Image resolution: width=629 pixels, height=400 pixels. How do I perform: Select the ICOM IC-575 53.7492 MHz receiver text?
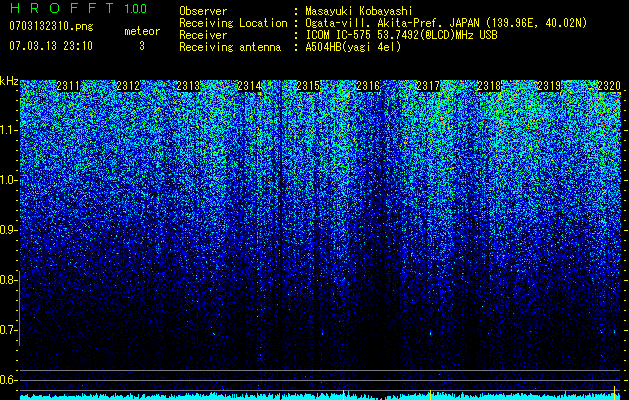402,35
